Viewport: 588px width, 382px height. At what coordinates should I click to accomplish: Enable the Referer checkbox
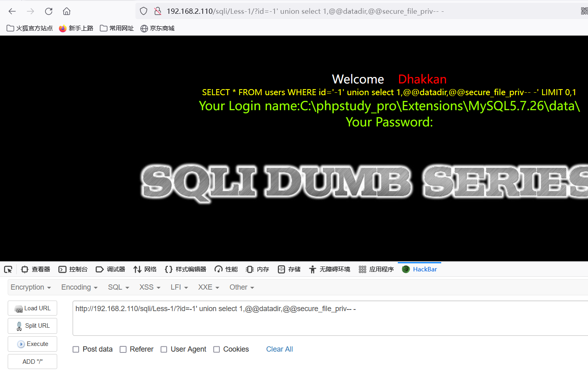[123, 349]
